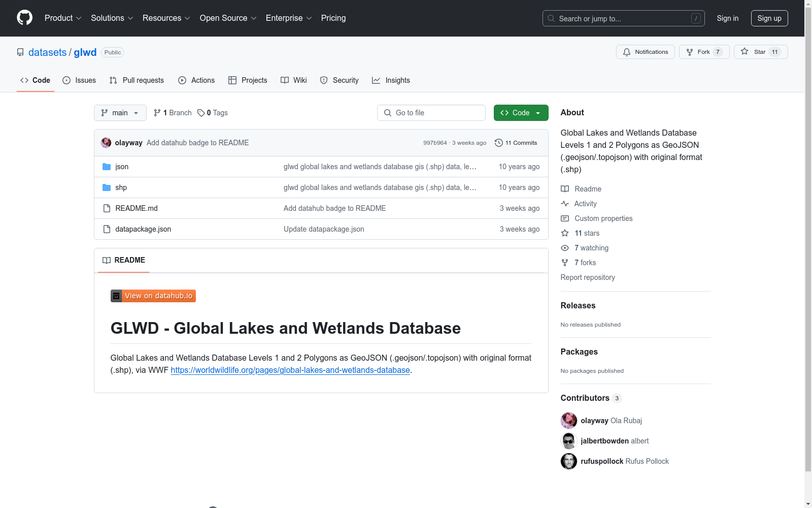812x508 pixels.
Task: Open the README.md file icon
Action: tap(107, 208)
